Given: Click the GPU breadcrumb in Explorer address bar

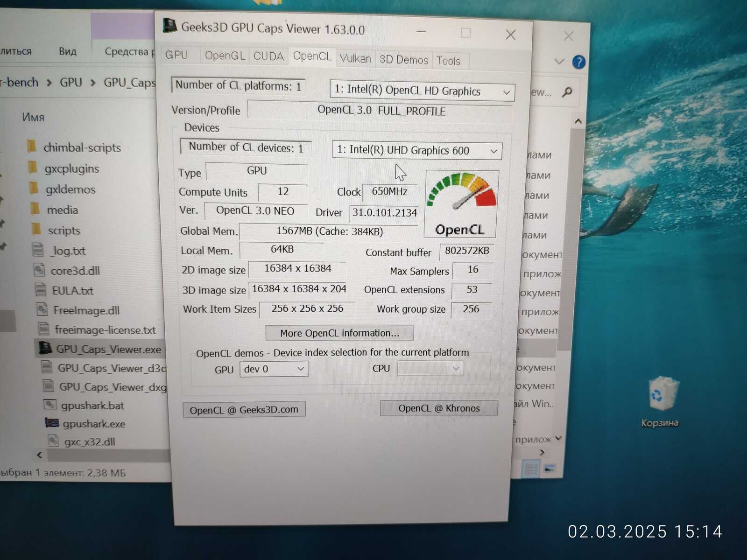Looking at the screenshot, I should coord(70,83).
